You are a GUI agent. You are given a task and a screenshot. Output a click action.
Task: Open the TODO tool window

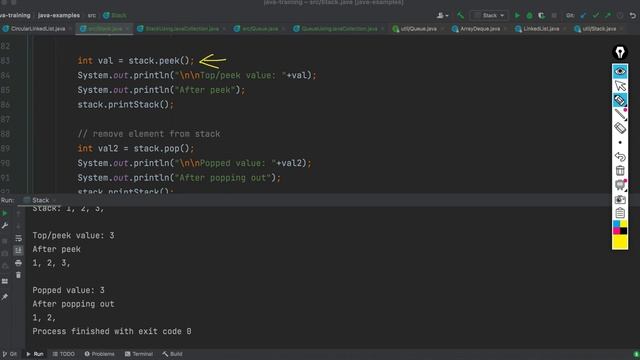[64, 354]
